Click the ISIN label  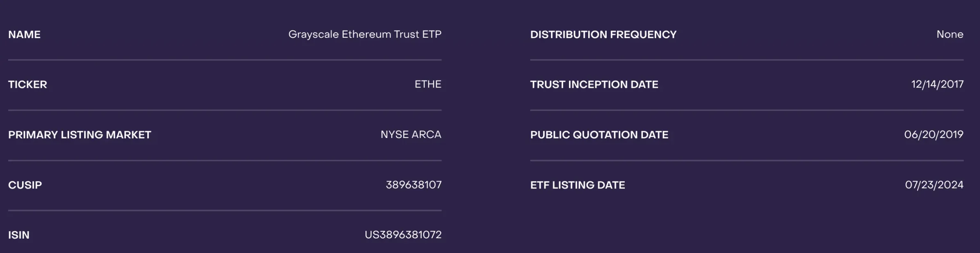click(19, 235)
